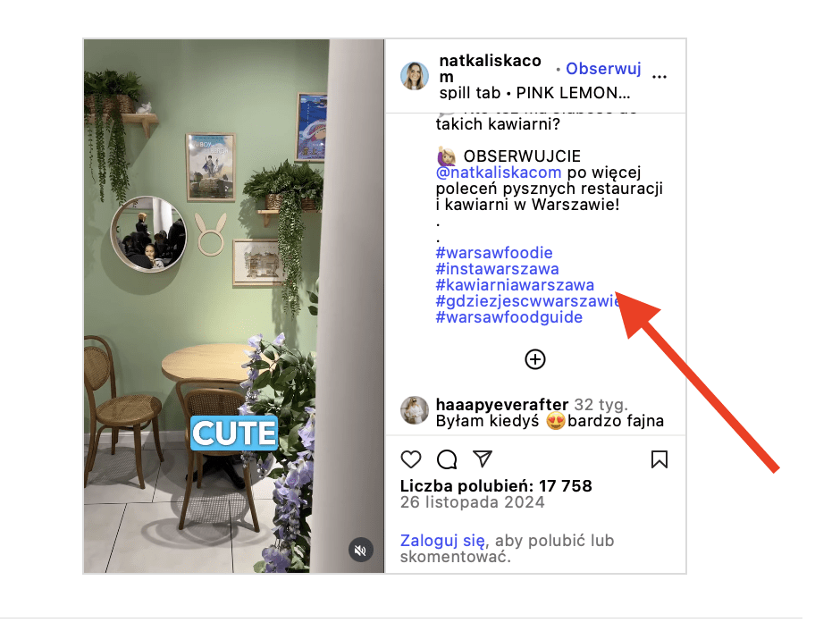Open the spill tab PINK LEMON audio link
840x631 pixels.
(x=534, y=93)
